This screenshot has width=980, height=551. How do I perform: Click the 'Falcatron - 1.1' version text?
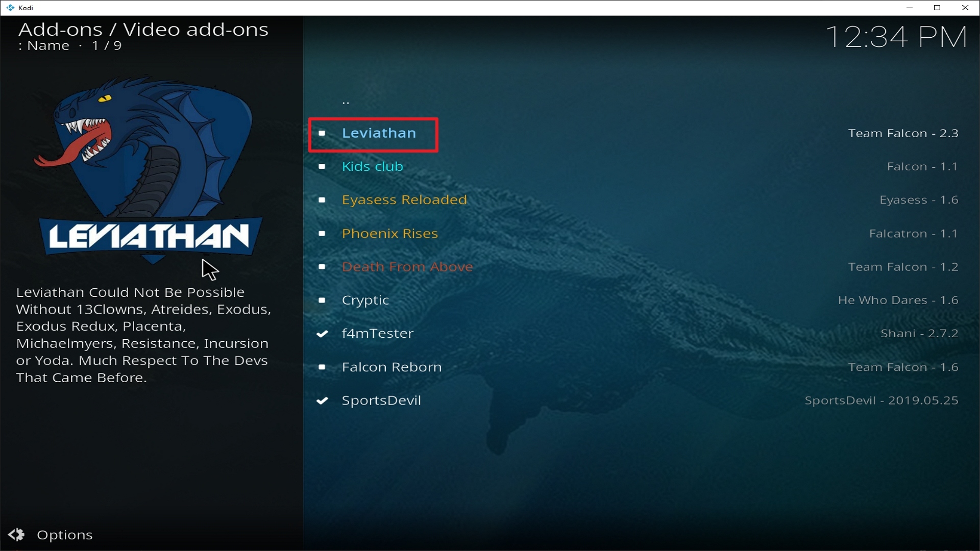point(913,233)
